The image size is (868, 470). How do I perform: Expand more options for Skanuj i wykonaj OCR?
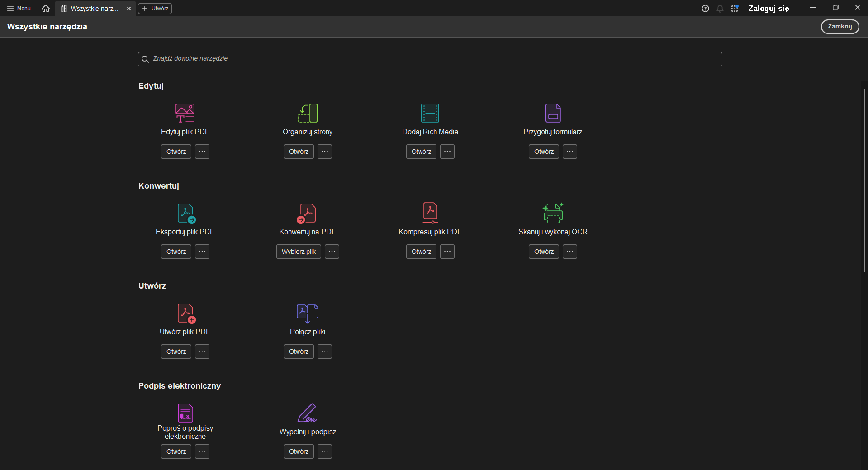pyautogui.click(x=570, y=252)
